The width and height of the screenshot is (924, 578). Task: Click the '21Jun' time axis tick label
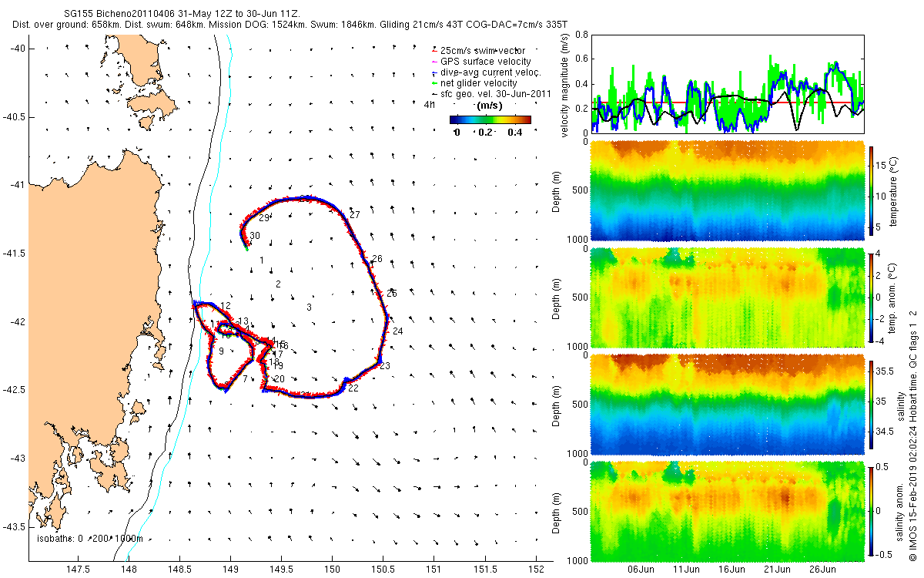tap(778, 570)
